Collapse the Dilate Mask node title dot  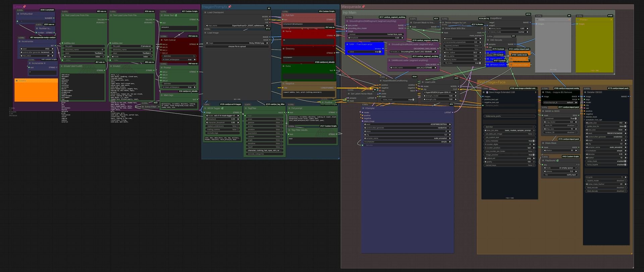543,143
